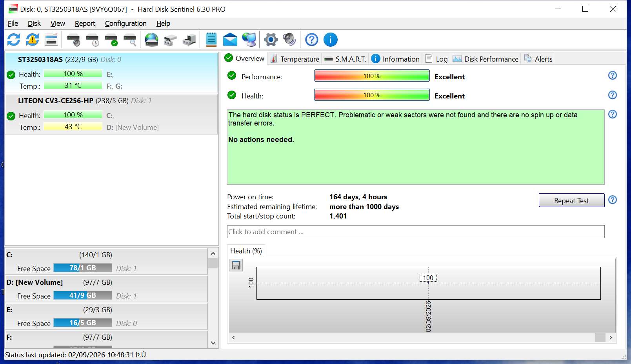Click the drive with cubes toolbar icon
The height and width of the screenshot is (364, 631).
coord(170,40)
